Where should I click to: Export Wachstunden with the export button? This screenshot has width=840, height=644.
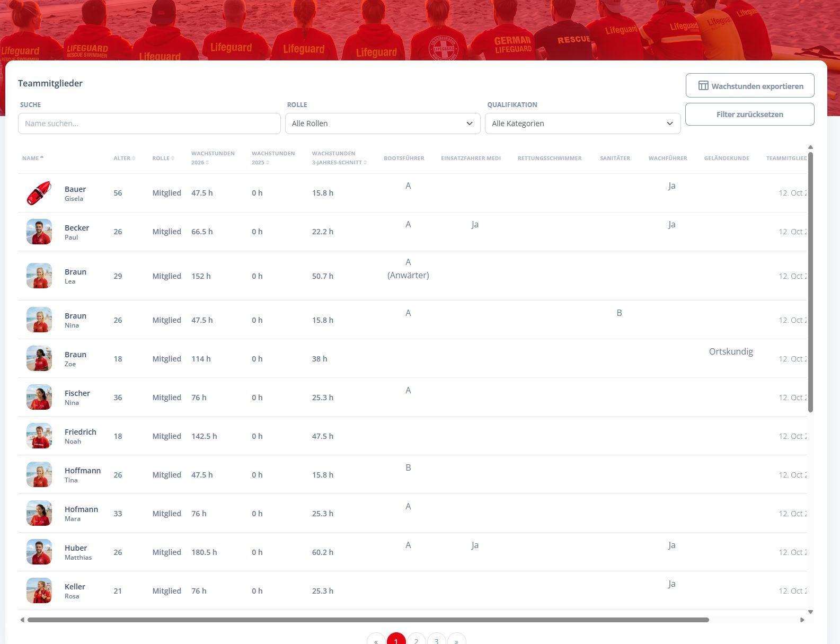750,85
